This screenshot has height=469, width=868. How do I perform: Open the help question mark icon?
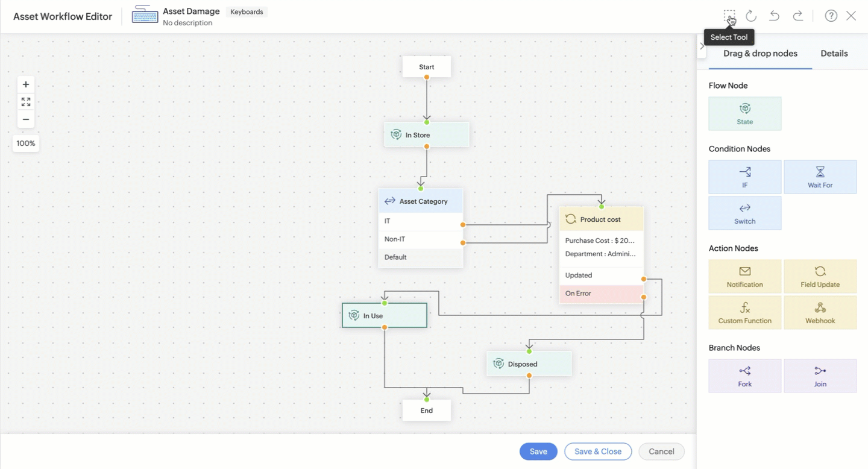[x=831, y=16]
